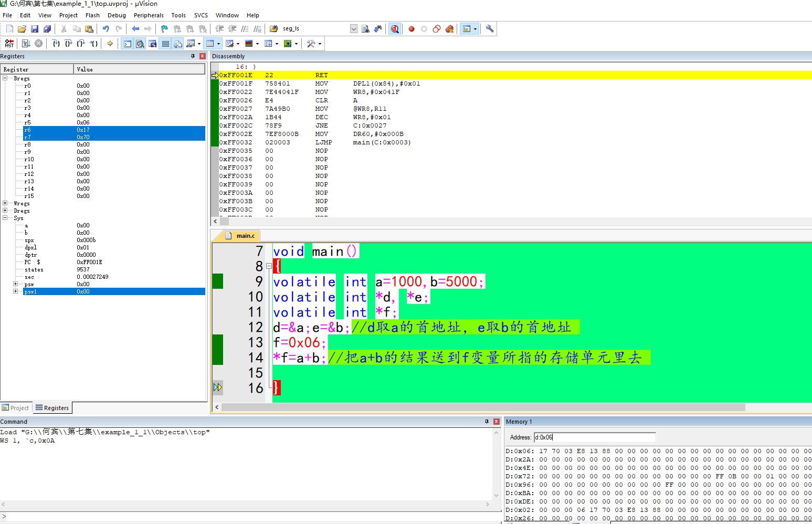Click Insert/Remove Breakpoint red dot icon
This screenshot has width=812, height=524.
pos(412,29)
